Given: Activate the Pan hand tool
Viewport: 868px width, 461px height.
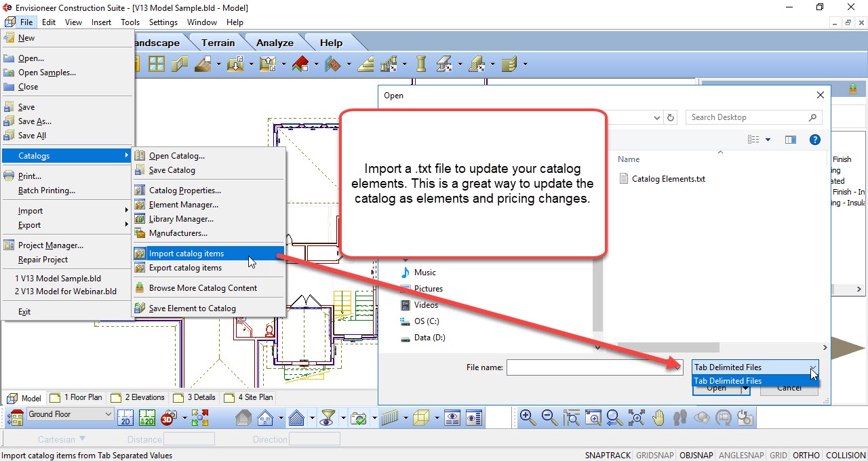Looking at the screenshot, I should click(x=658, y=418).
